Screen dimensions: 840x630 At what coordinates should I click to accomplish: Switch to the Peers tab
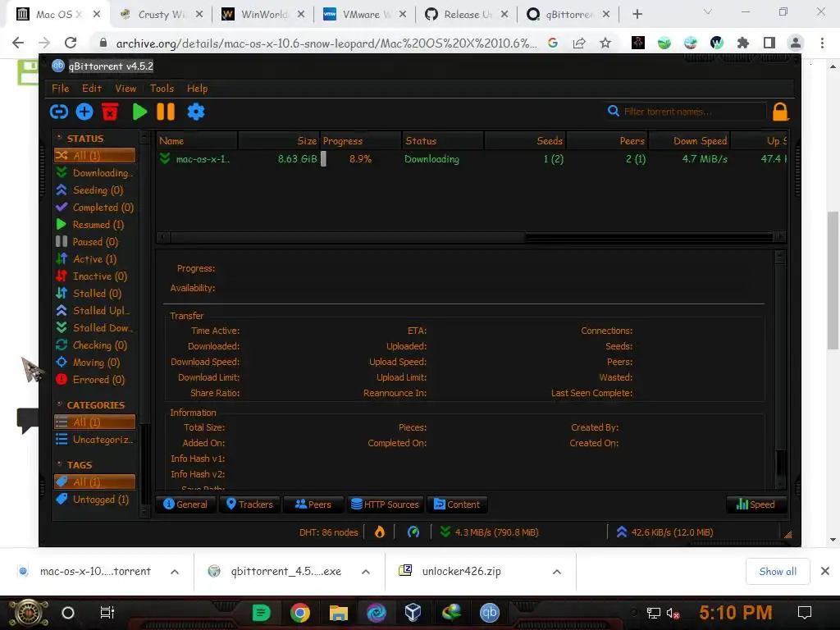tap(313, 504)
